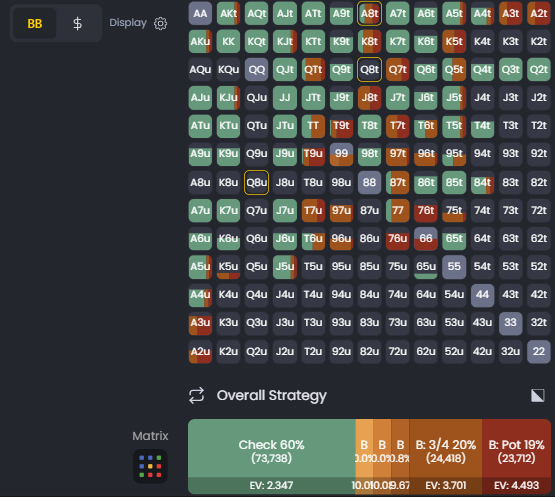Select the 0.8% bet strategy segment
555x497 pixels.
coord(400,456)
